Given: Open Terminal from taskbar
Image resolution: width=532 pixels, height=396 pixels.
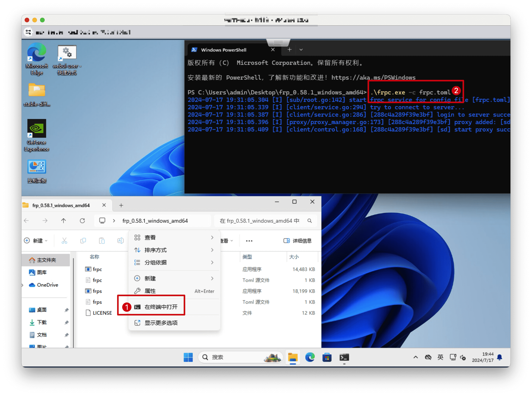Looking at the screenshot, I should [x=344, y=357].
